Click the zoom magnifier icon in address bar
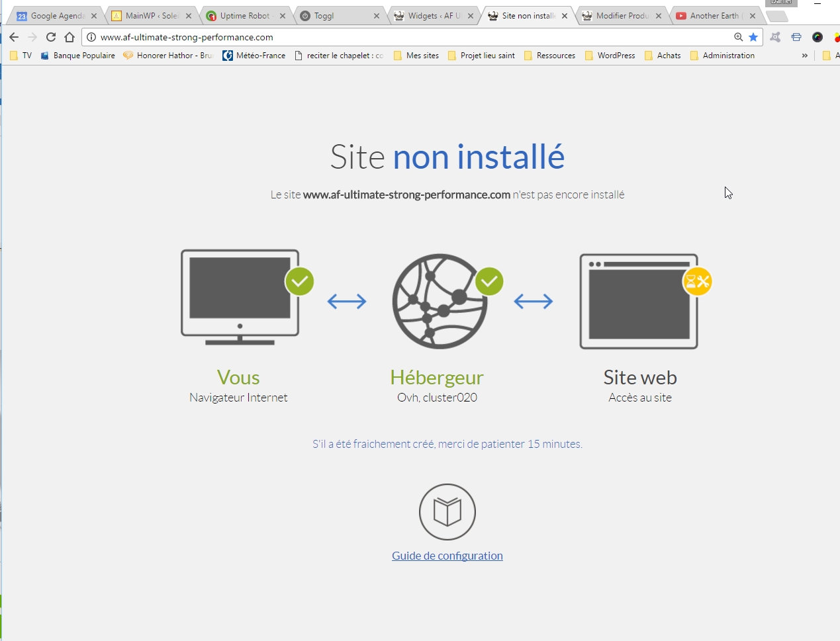This screenshot has height=641, width=840. pos(739,37)
